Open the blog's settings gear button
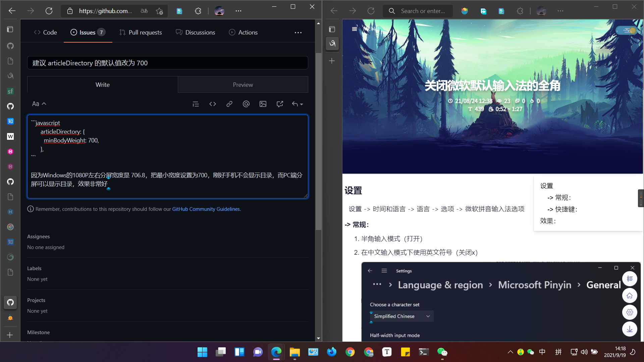This screenshot has height=362, width=644. 630,312
